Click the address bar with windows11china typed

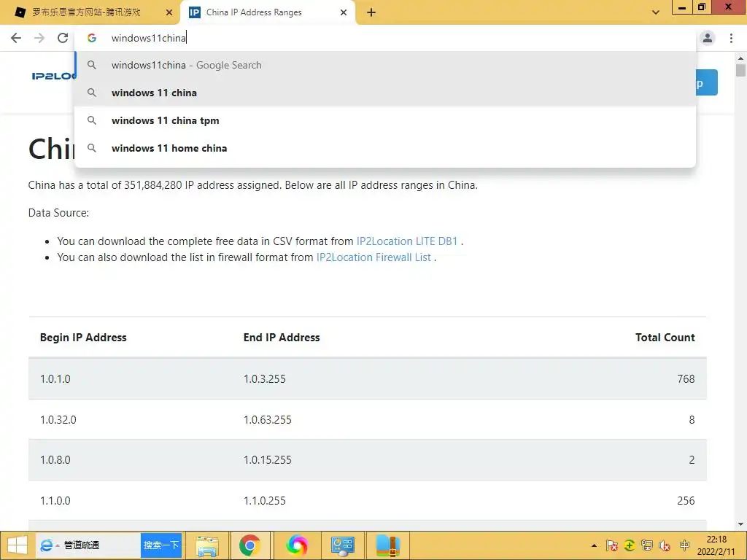tap(385, 38)
